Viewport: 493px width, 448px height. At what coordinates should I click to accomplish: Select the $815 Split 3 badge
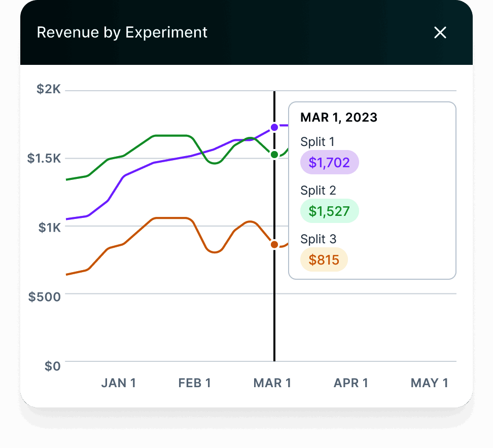324,260
